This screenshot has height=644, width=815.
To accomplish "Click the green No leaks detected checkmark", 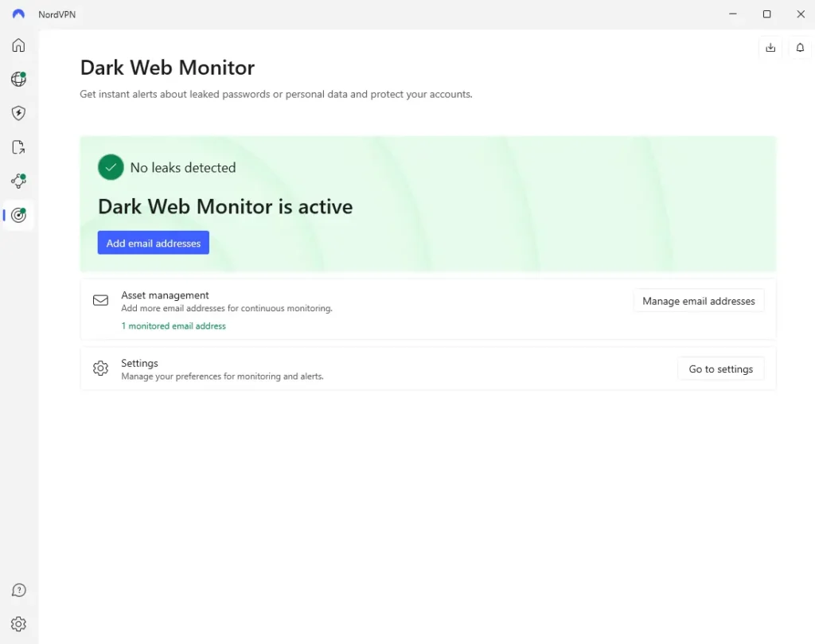I will pos(111,167).
